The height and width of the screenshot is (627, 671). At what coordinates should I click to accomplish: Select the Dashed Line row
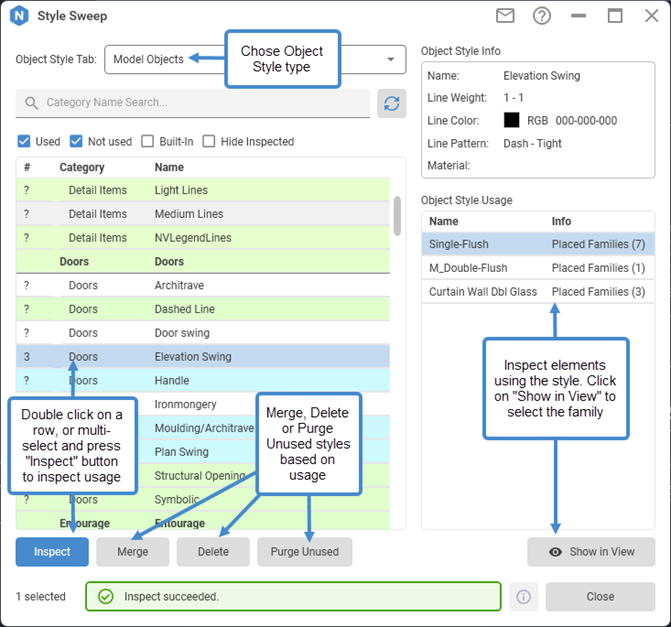[203, 309]
